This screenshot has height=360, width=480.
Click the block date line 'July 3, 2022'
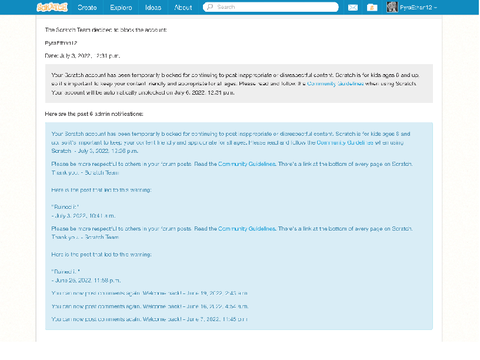pyautogui.click(x=82, y=56)
